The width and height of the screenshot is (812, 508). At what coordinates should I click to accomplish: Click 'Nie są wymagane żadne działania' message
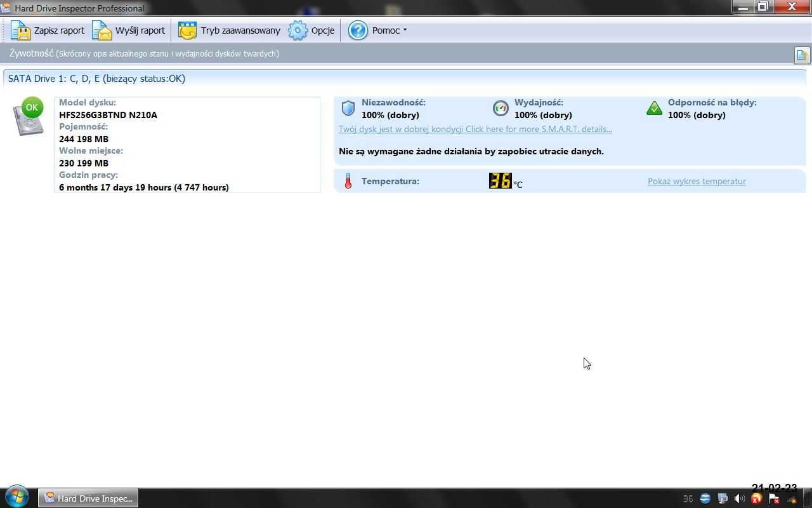(471, 151)
